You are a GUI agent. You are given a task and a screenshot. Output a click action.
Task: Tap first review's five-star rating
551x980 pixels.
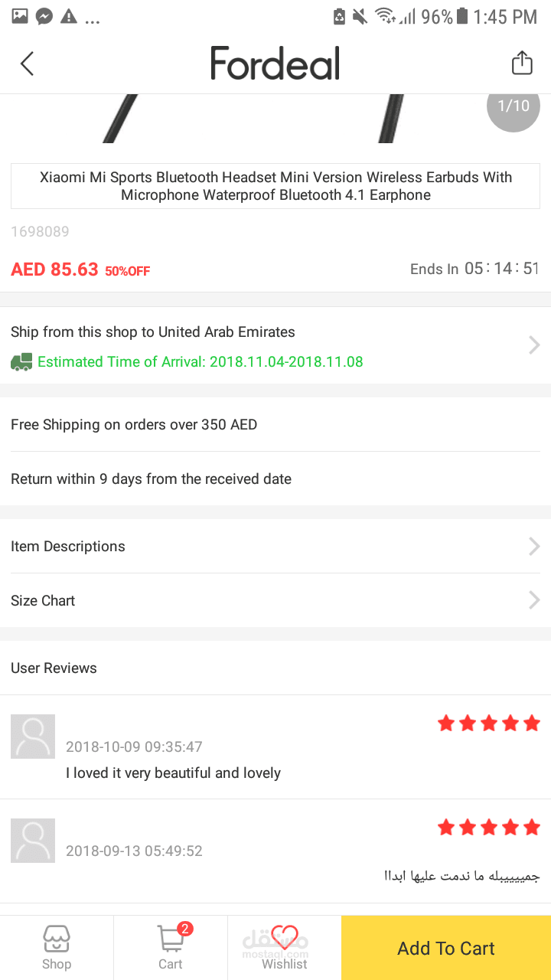489,724
